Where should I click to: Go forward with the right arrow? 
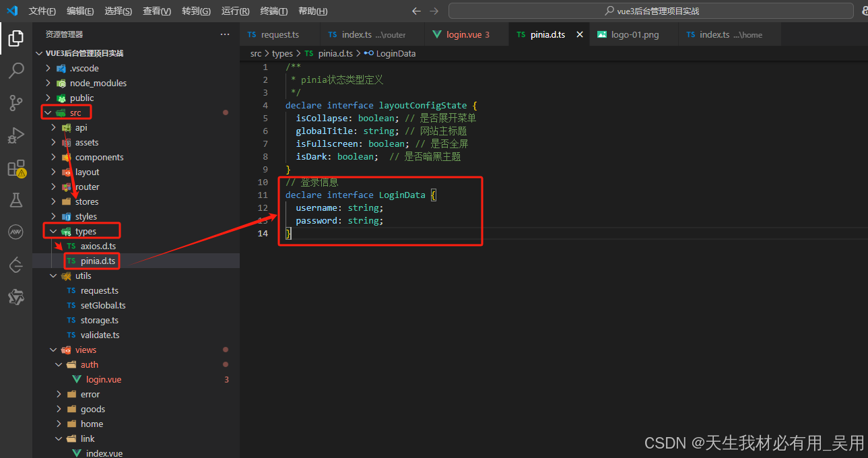tap(434, 11)
